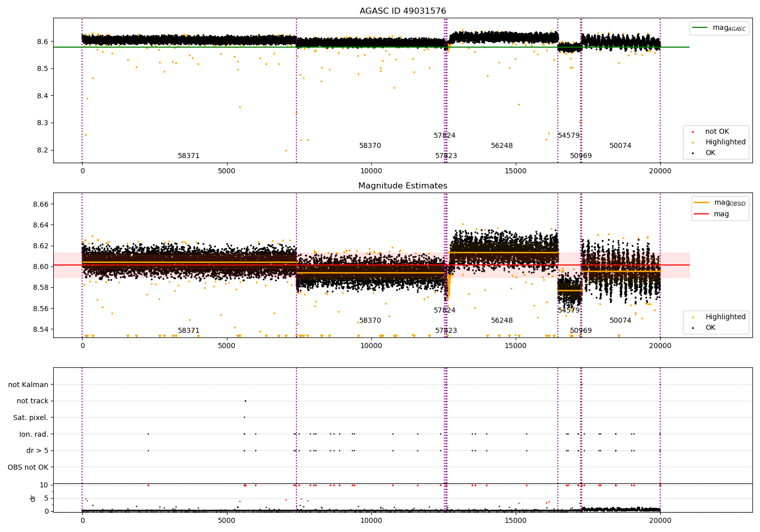Click the 8.58 y-axis tick label

41,288
